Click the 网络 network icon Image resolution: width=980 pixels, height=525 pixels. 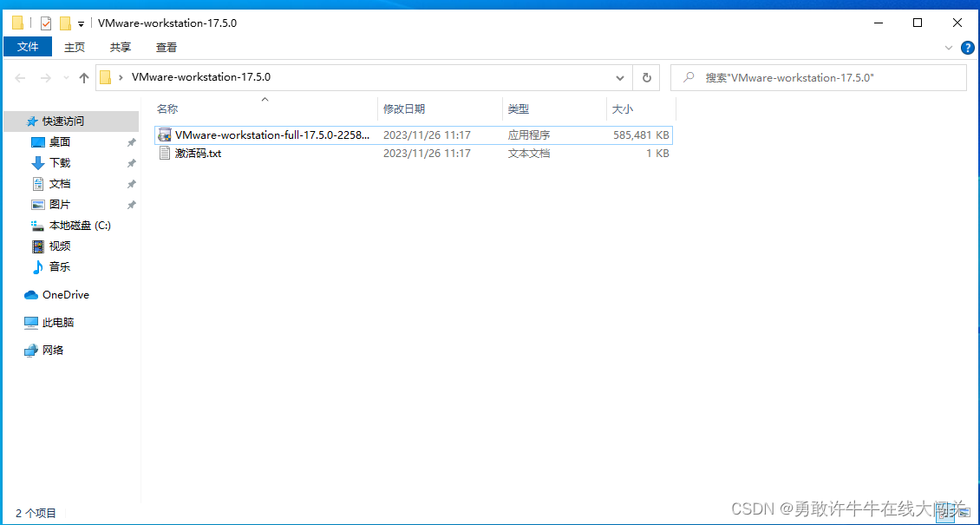coord(31,351)
